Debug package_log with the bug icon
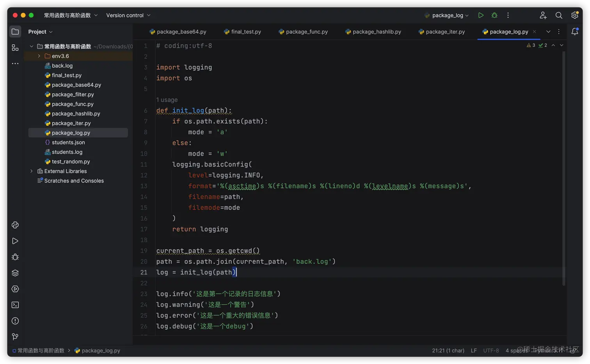The height and width of the screenshot is (364, 590). (494, 15)
